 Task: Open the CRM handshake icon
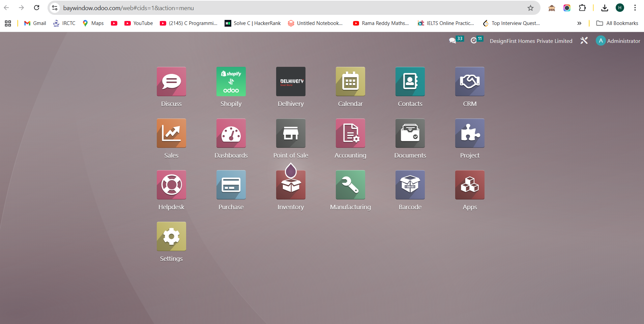click(470, 82)
